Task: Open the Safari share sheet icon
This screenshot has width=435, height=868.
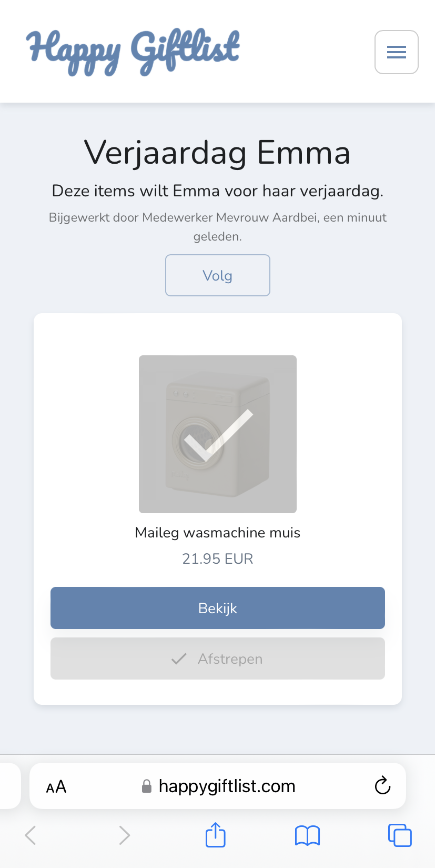Action: tap(216, 834)
